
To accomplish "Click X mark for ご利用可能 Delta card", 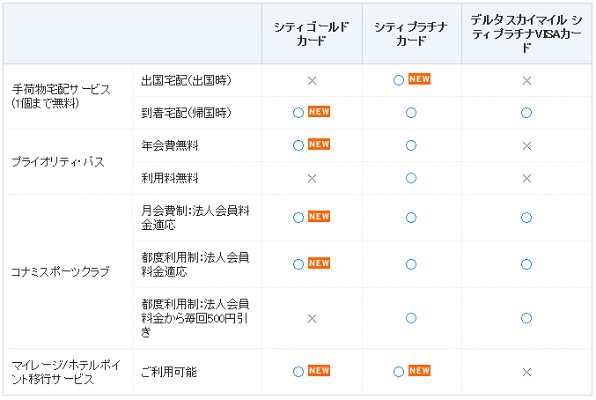I will [x=527, y=372].
